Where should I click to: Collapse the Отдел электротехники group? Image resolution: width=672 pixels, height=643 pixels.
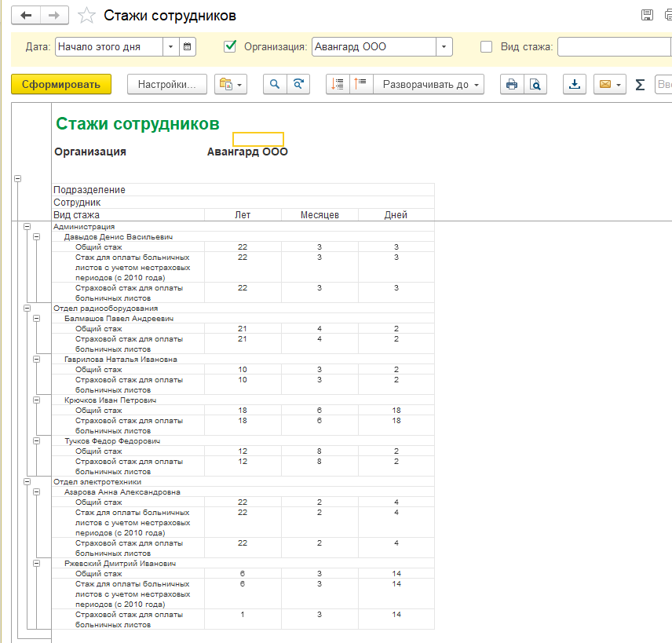(x=26, y=482)
